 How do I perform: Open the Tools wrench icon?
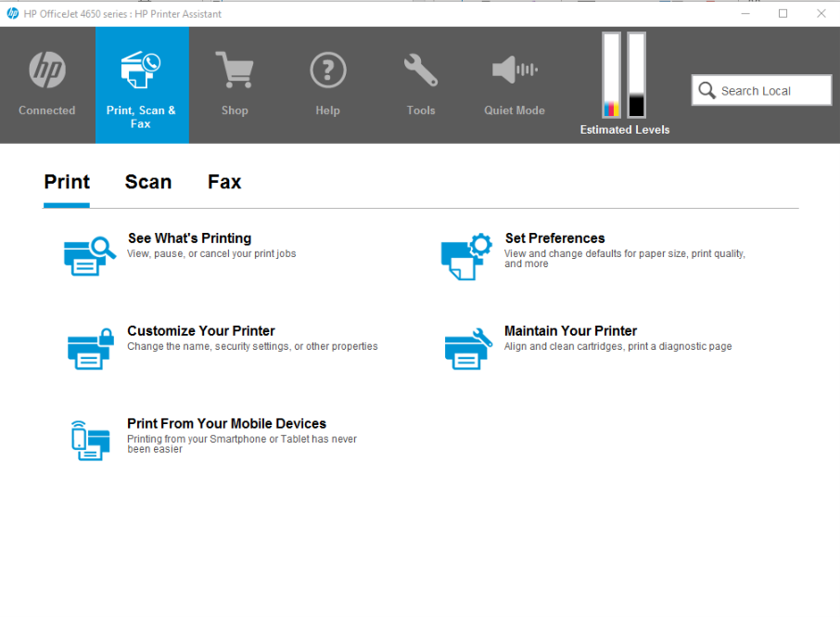[420, 70]
